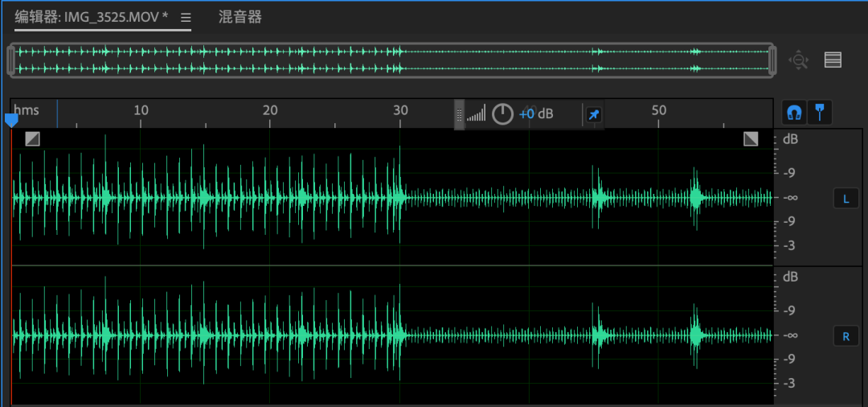This screenshot has width=868, height=407.
Task: Click the fade-in handle at waveform start
Action: pos(32,139)
